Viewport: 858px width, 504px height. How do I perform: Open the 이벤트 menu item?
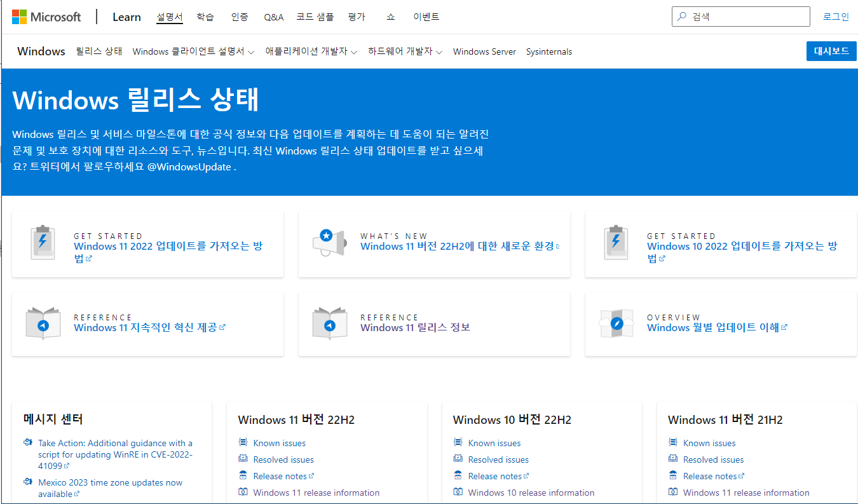point(426,17)
